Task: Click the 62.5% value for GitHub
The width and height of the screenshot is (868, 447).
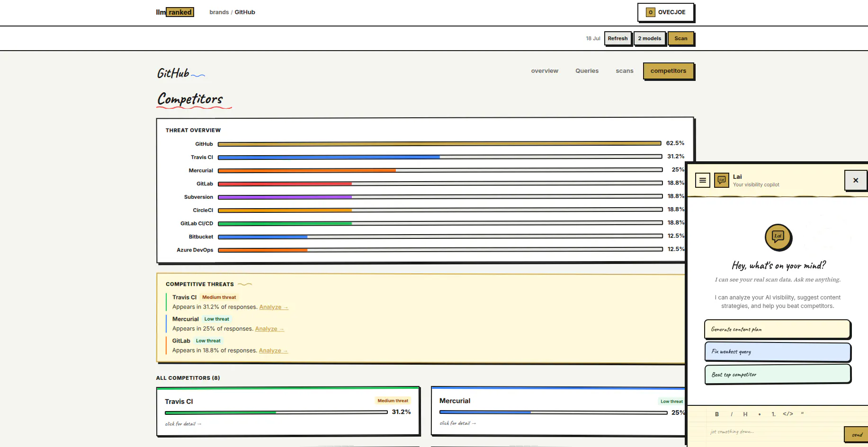Action: tap(675, 143)
